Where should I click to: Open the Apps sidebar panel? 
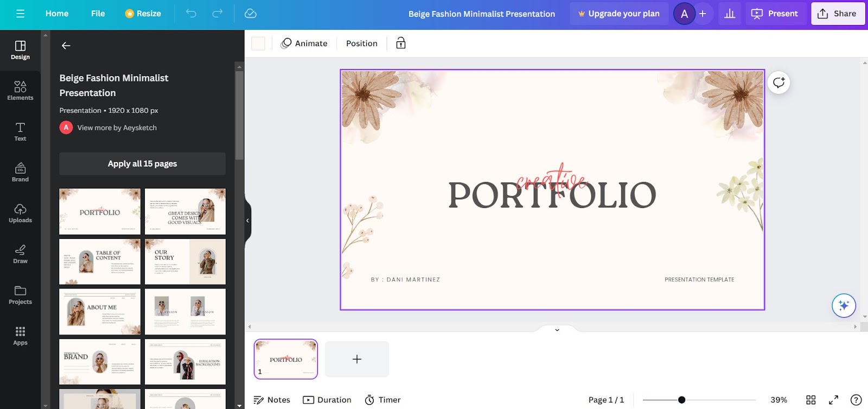tap(20, 336)
